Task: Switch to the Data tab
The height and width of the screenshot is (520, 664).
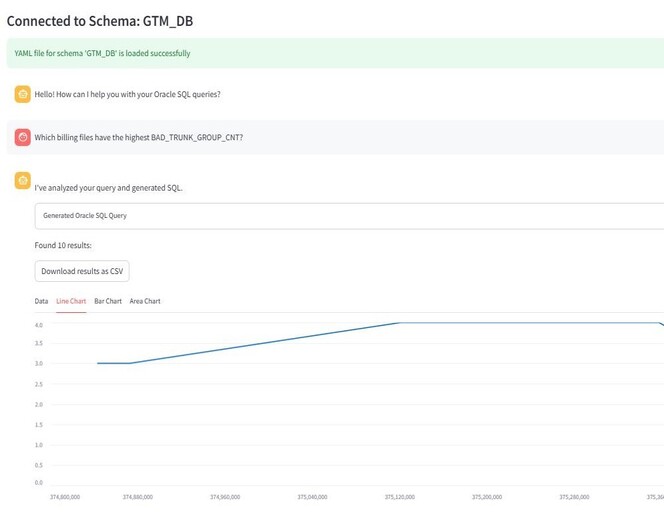Action: (41, 301)
